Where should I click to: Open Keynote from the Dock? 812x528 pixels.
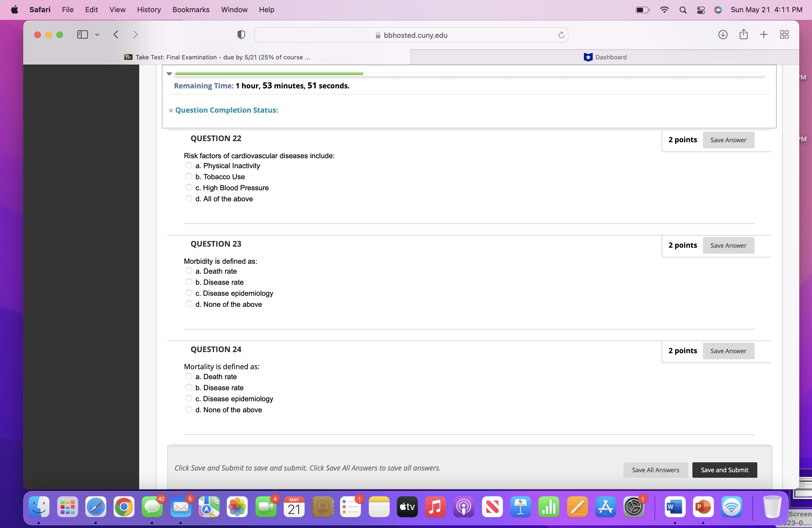[x=520, y=508]
